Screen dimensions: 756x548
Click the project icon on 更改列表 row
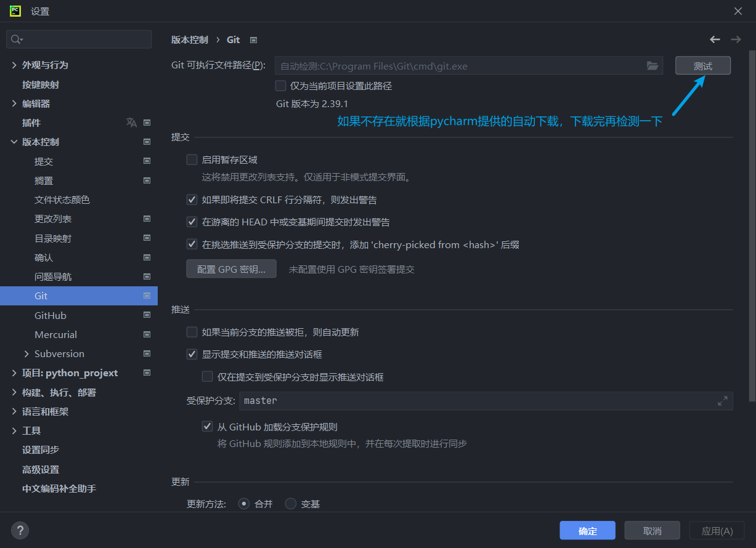coord(147,219)
